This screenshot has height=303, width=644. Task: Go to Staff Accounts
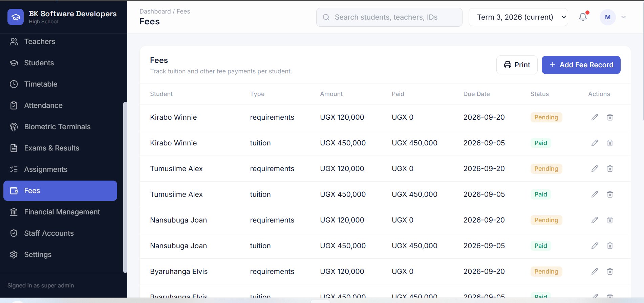[x=60, y=233]
